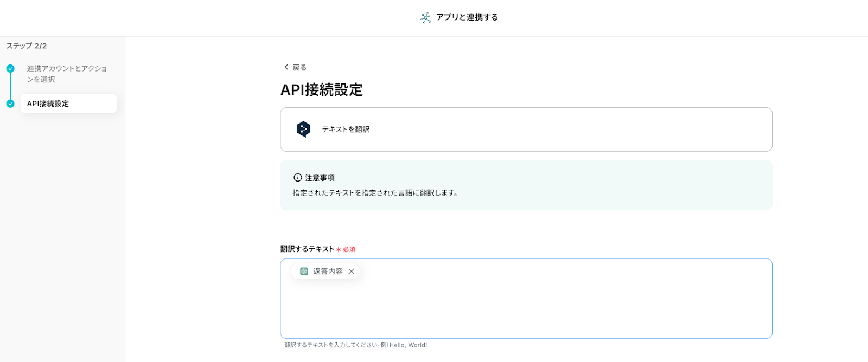Open the '連携アカウントとアクションを選択' step
This screenshot has height=362, width=868.
click(x=67, y=74)
